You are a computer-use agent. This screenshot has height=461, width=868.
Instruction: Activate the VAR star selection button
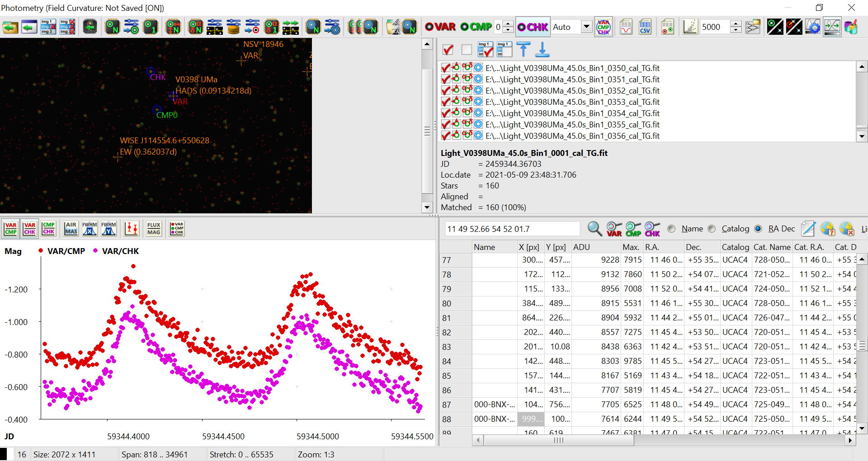[440, 27]
